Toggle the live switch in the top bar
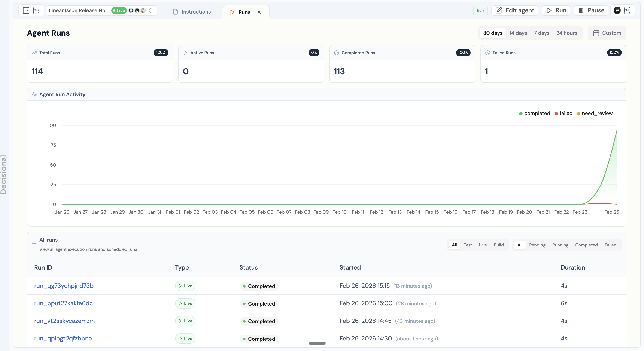Image resolution: width=644 pixels, height=351 pixels. tap(480, 10)
